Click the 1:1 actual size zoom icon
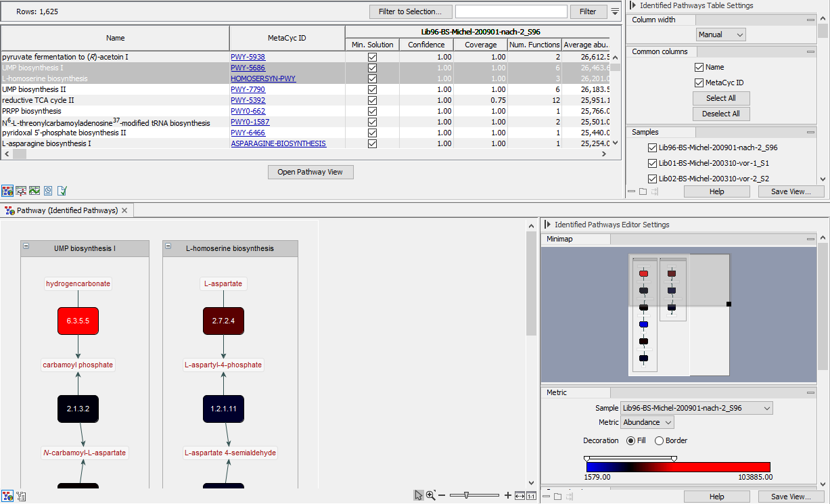The height and width of the screenshot is (504, 830). coord(532,496)
